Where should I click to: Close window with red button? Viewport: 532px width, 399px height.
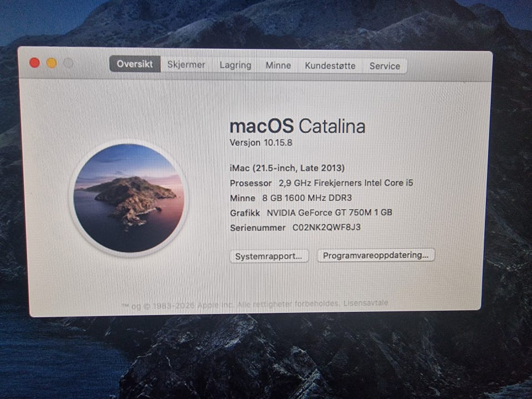[x=34, y=63]
